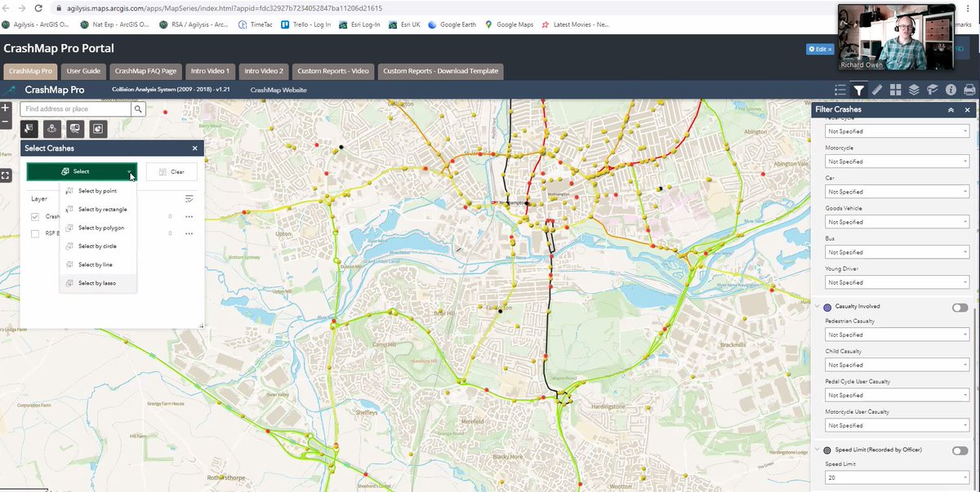Image resolution: width=980 pixels, height=492 pixels.
Task: Open Crash layer more options ellipsis
Action: (x=189, y=216)
